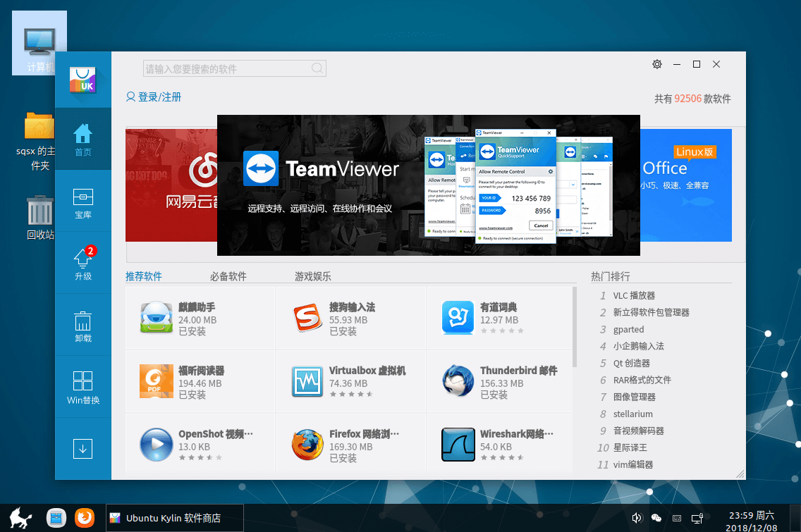Screen dimensions: 801x532
Task: Click the OpenShot 视频 title text
Action: [x=216, y=434]
